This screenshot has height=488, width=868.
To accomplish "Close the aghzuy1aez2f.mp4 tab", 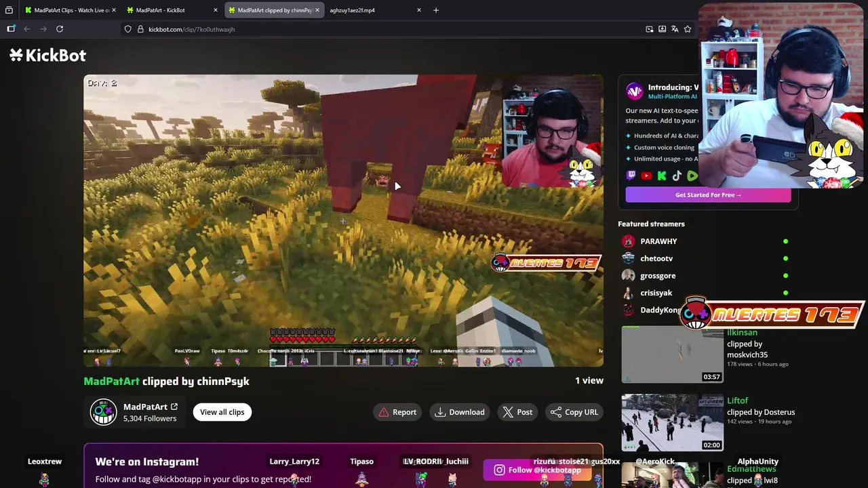I will [x=419, y=10].
